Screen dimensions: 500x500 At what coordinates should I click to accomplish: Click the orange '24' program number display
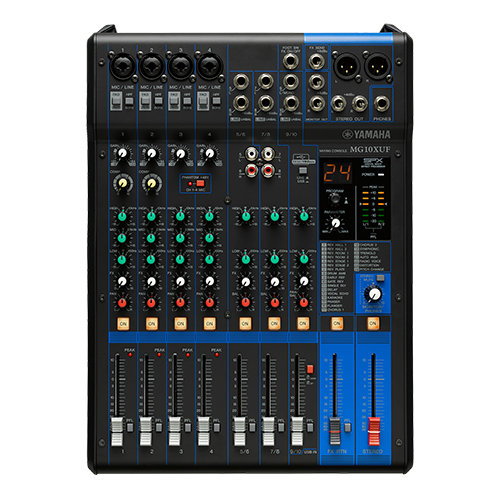pyautogui.click(x=337, y=173)
